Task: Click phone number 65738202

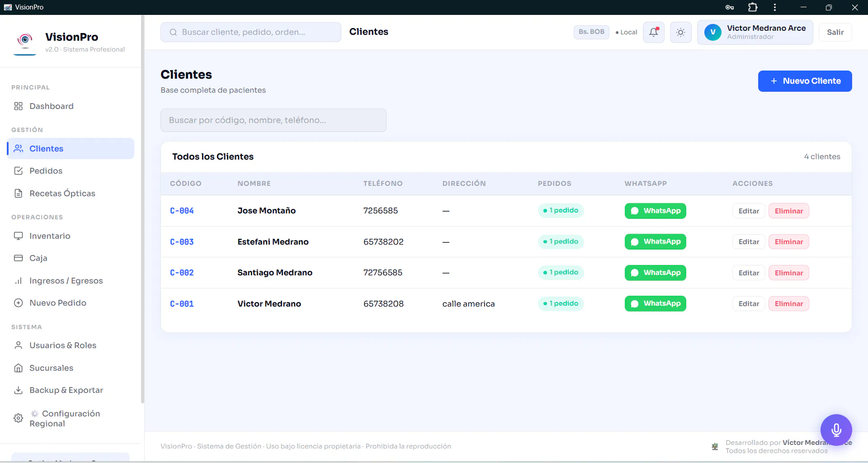Action: point(383,242)
